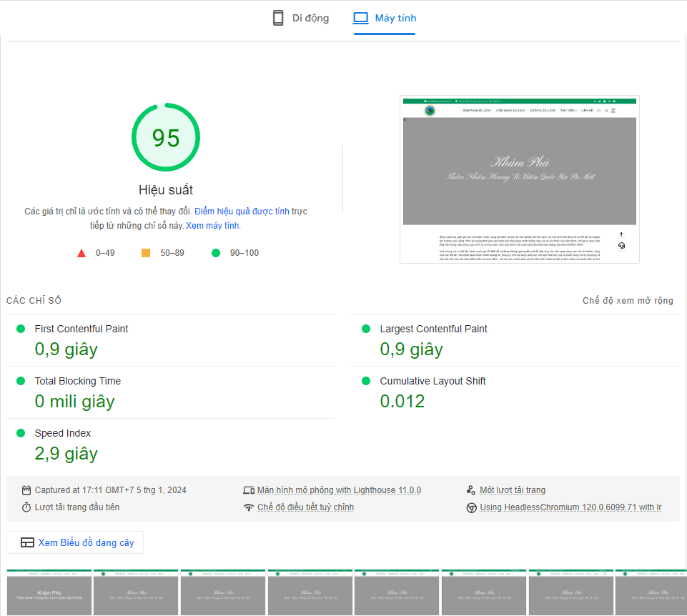The width and height of the screenshot is (687, 616).
Task: Click the orange square legend icon for 50–89
Action: tap(146, 253)
